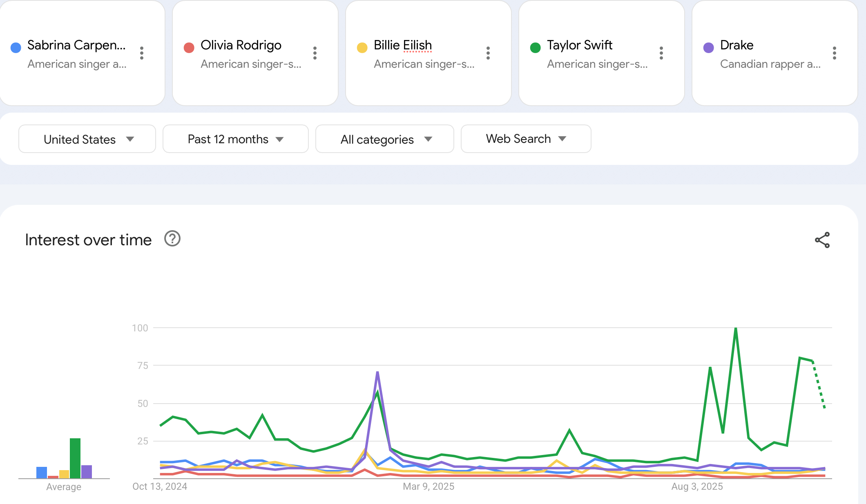The image size is (866, 504).
Task: Click the help icon beside Interest over time
Action: point(172,239)
